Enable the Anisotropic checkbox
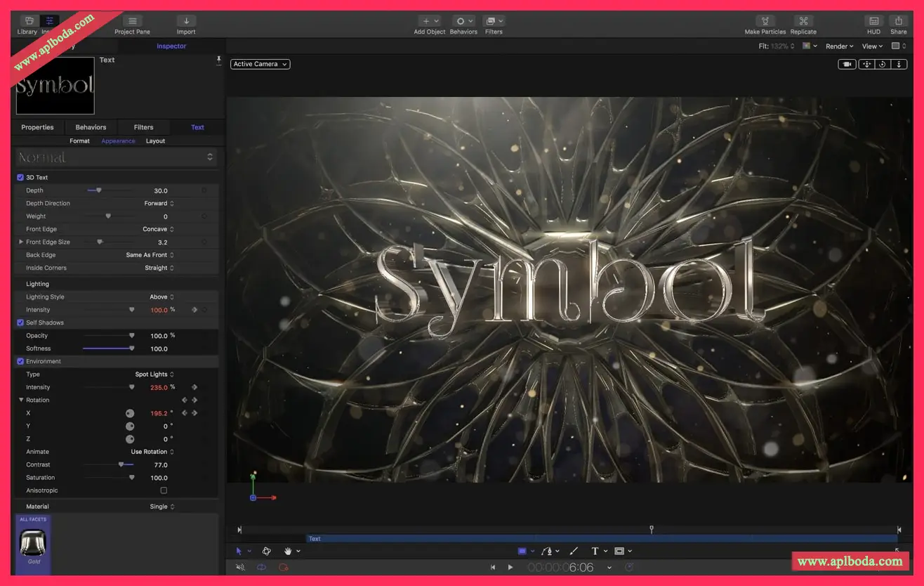Viewport: 924px width, 586px height. click(x=164, y=490)
